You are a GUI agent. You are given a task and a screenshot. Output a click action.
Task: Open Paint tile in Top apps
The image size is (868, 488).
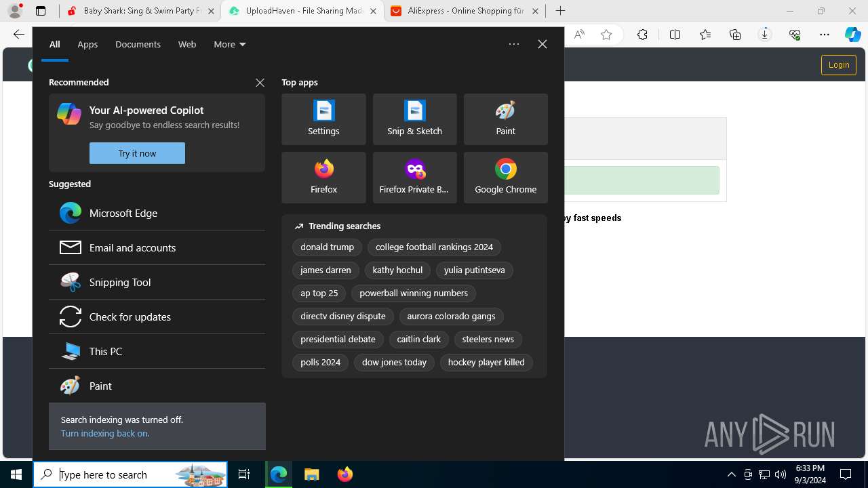(x=505, y=119)
